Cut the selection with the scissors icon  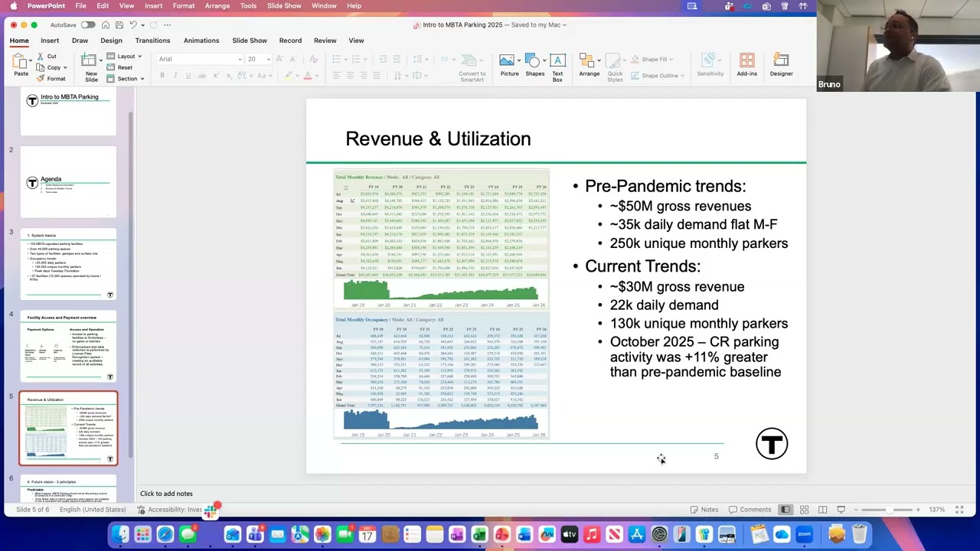pos(41,57)
